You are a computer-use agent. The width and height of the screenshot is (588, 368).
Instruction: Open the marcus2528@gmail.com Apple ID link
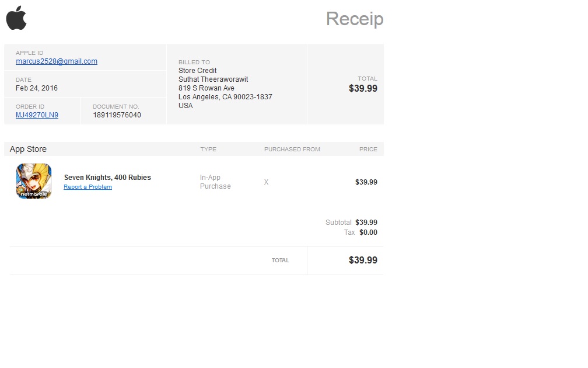(57, 61)
